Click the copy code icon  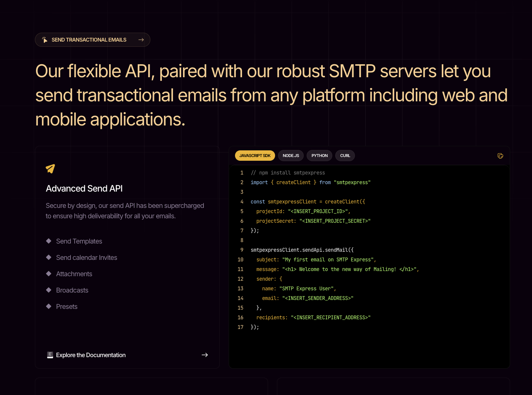coord(500,156)
